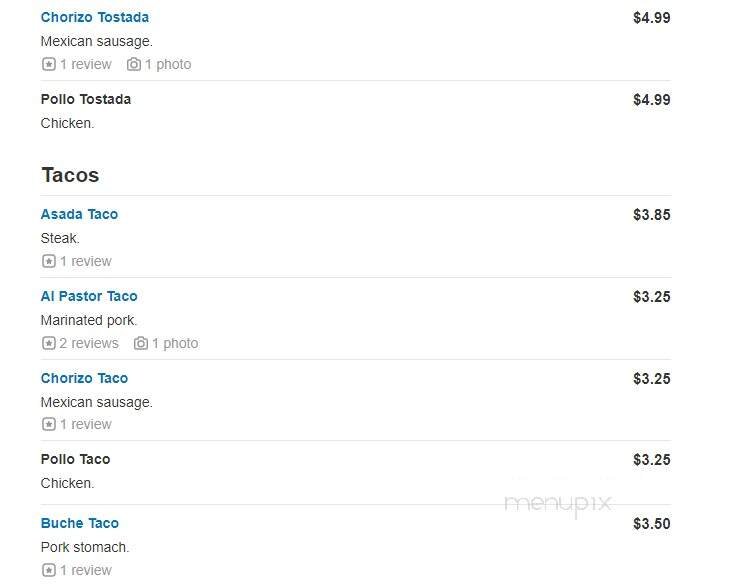This screenshot has width=737, height=586.
Task: View the 1 photo of Chorizo Tostada
Action: click(168, 64)
